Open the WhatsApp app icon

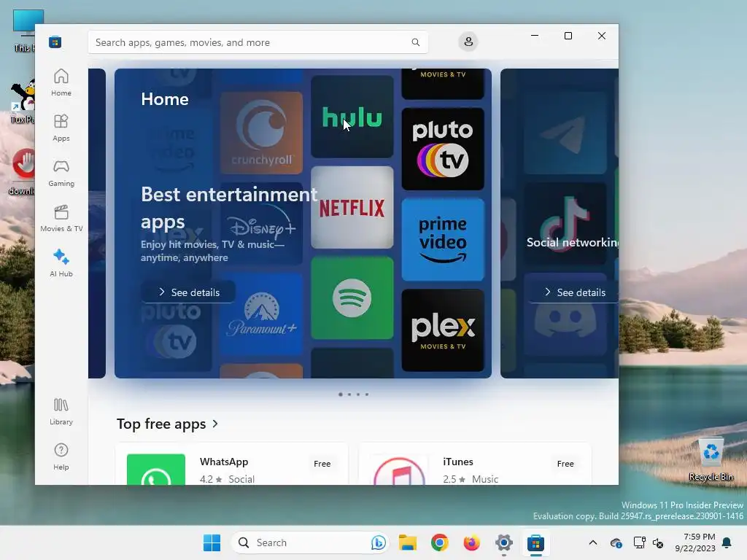click(156, 470)
